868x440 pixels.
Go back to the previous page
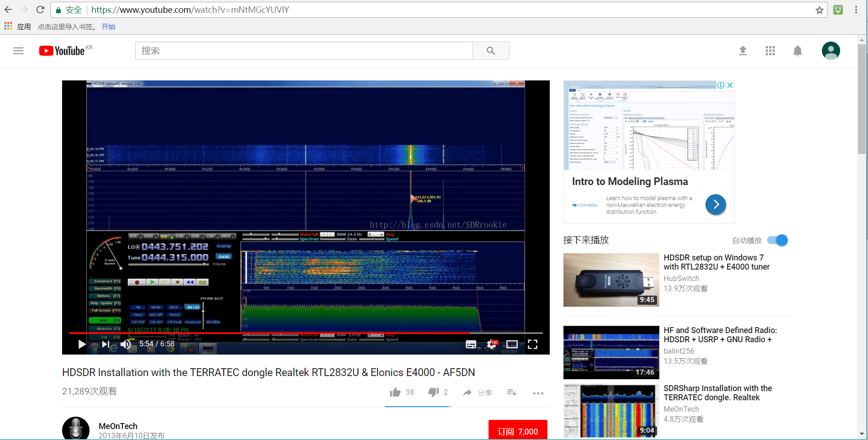pos(8,10)
